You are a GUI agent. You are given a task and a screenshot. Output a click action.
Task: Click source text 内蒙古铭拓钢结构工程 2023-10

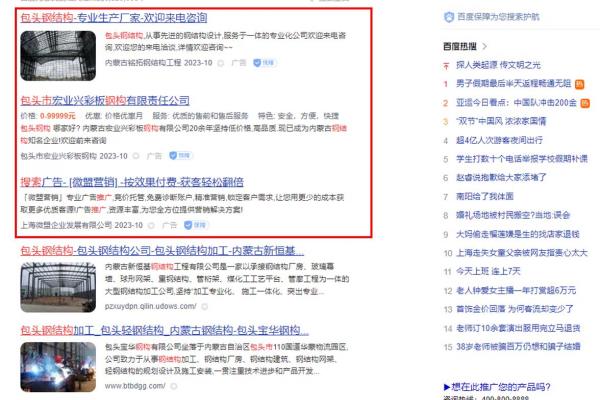coord(158,63)
